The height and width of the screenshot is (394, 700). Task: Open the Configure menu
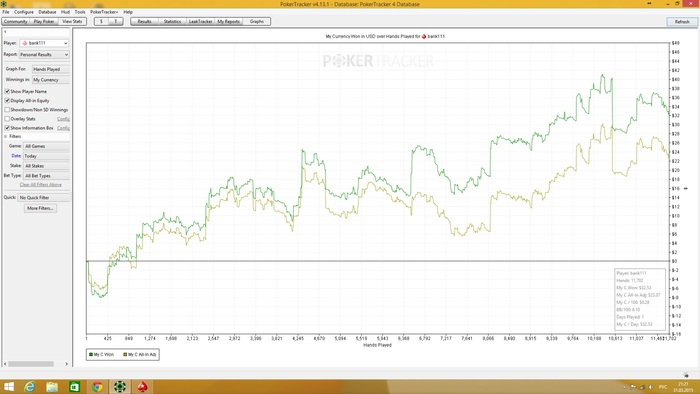[24, 12]
